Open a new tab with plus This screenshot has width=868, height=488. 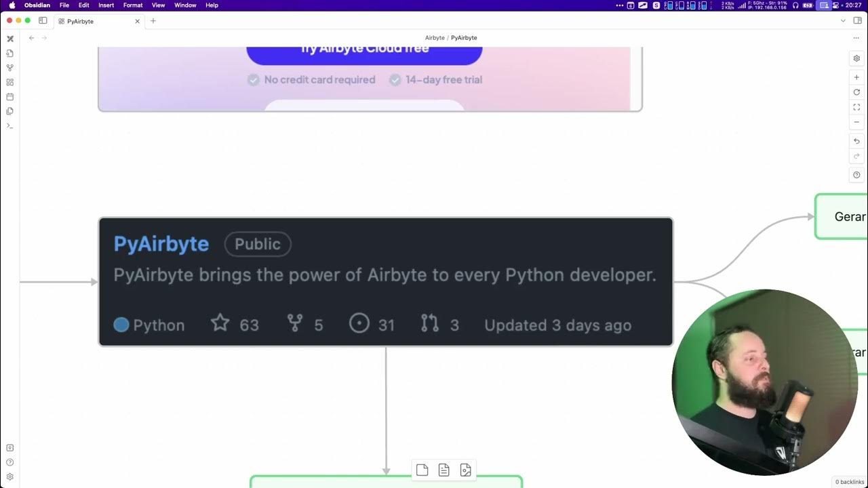153,21
